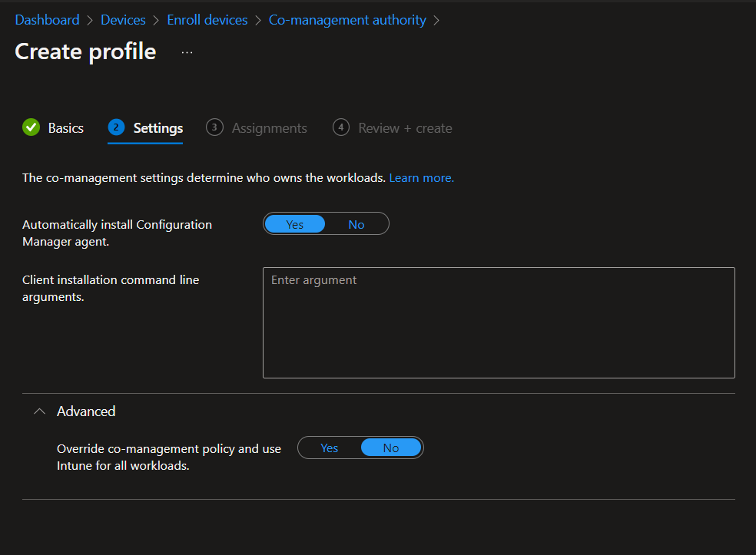
Task: Navigate to Dashboard in the breadcrumb
Action: tap(47, 20)
